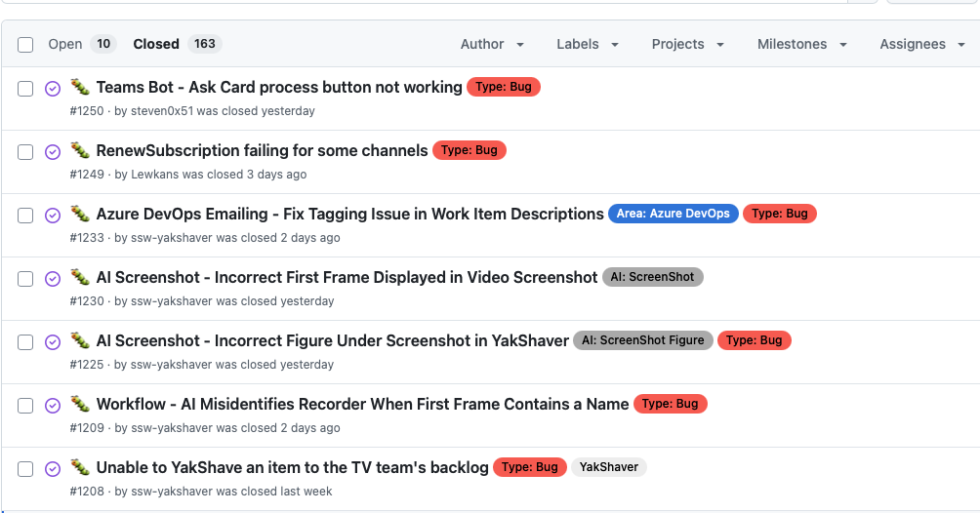Click the bug emoji beside AI Screenshot issue #1230
980x513 pixels.
(x=80, y=277)
